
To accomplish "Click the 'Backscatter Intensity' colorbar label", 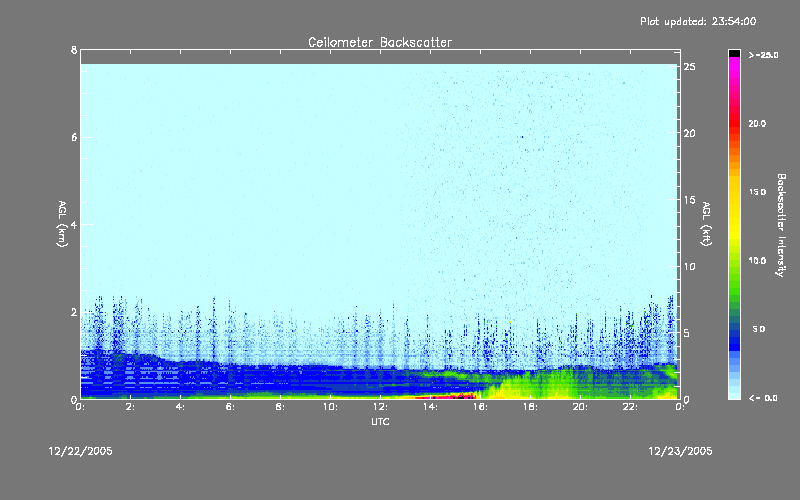I will (781, 225).
